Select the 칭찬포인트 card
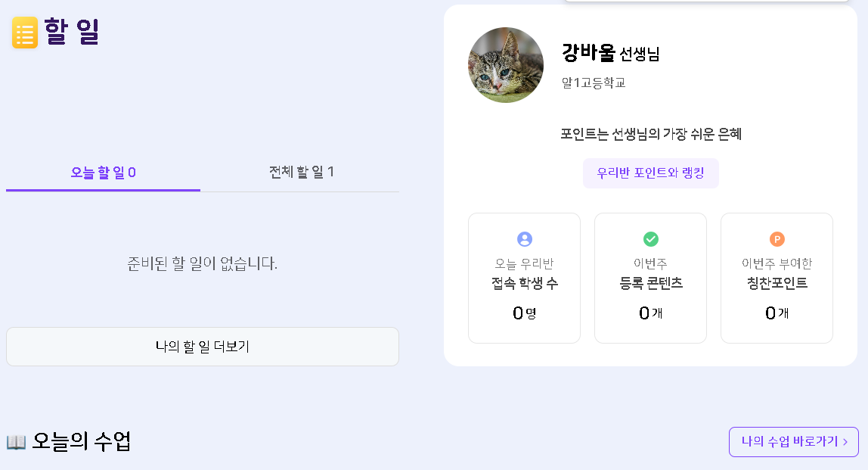Image resolution: width=868 pixels, height=470 pixels. coord(777,278)
